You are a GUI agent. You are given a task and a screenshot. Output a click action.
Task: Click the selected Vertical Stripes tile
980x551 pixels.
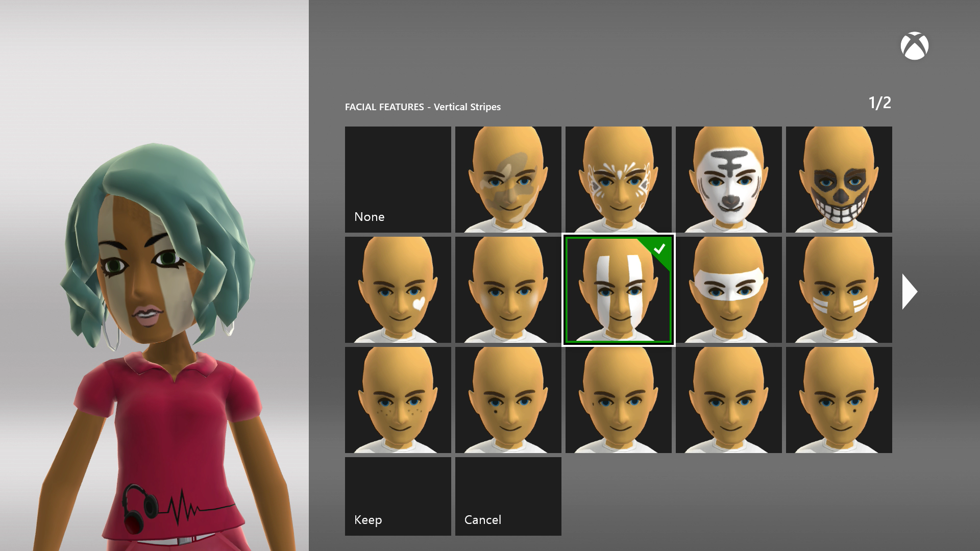click(618, 290)
